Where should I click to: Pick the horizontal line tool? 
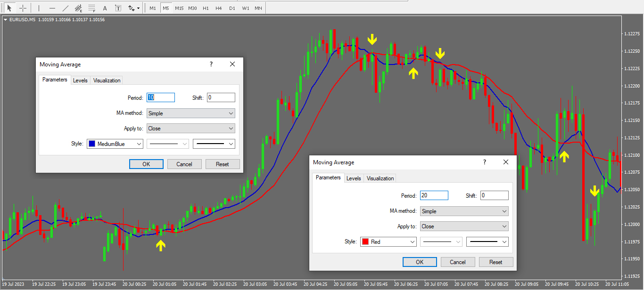tap(52, 8)
